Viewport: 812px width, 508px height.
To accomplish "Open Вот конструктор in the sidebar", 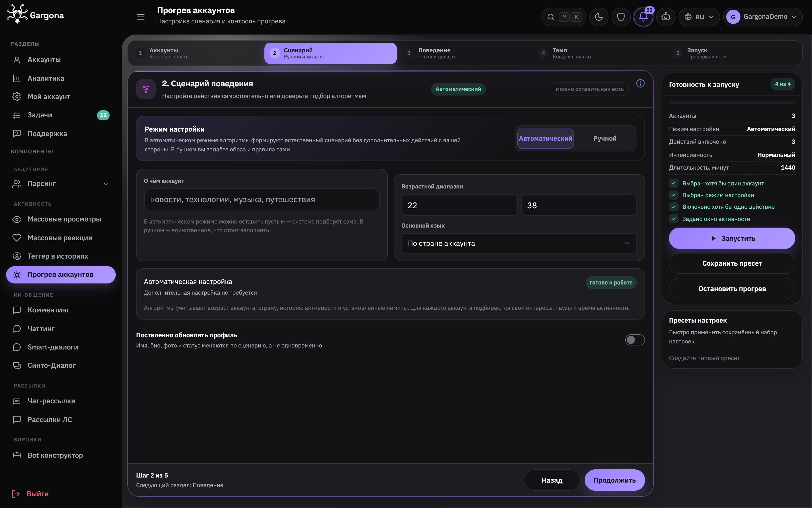I will (61, 455).
